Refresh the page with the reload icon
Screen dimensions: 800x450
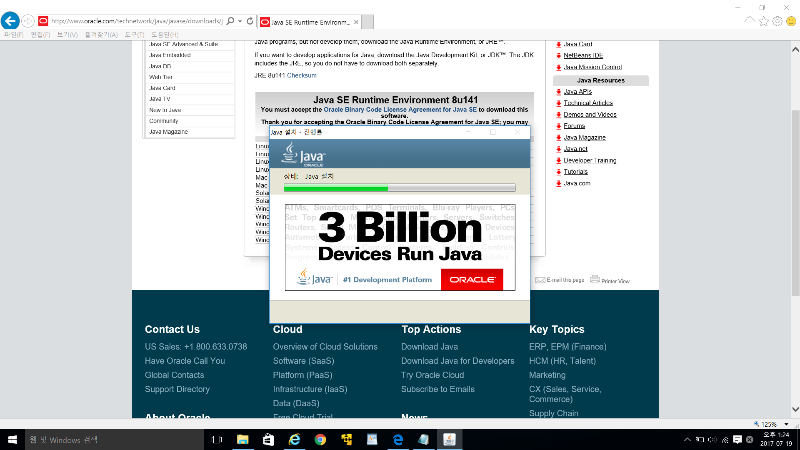[250, 21]
